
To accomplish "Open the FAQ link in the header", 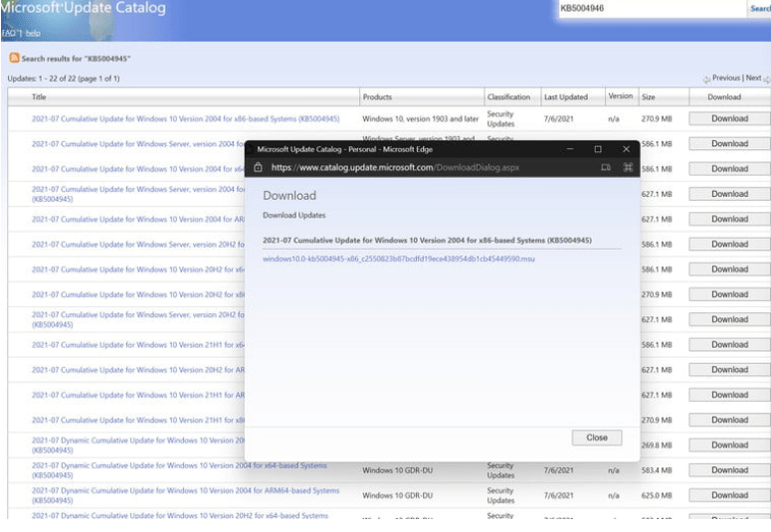I will click(9, 33).
